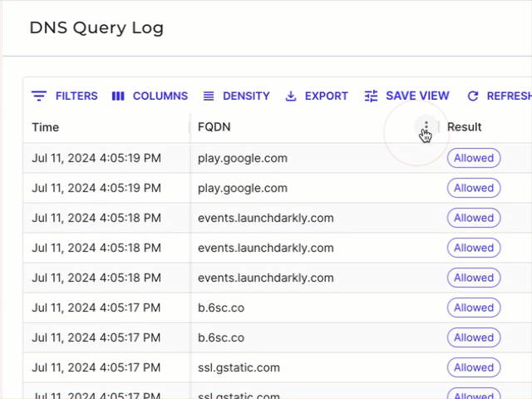Screen dimensions: 532x399
Task: Click the COLUMNS text button
Action: tap(160, 96)
